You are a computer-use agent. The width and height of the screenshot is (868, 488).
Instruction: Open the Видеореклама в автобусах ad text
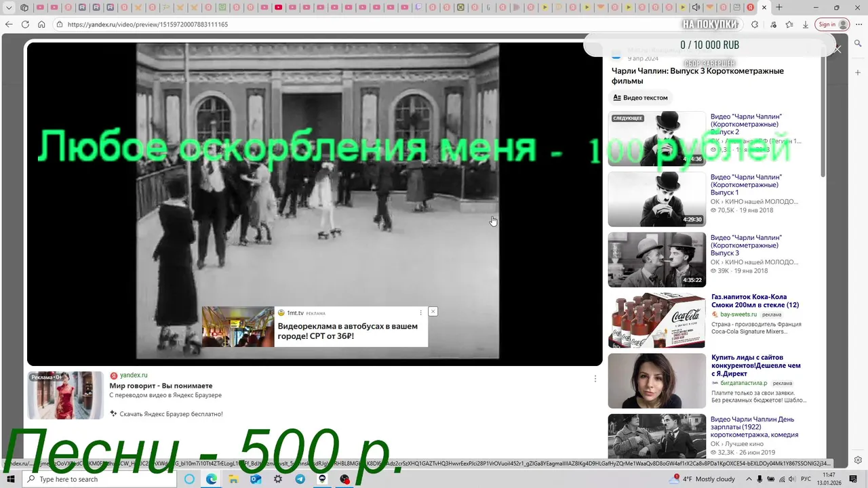(347, 331)
